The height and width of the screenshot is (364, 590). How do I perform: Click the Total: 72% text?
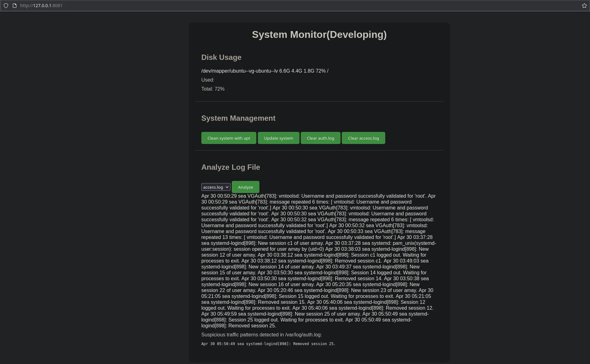[213, 89]
